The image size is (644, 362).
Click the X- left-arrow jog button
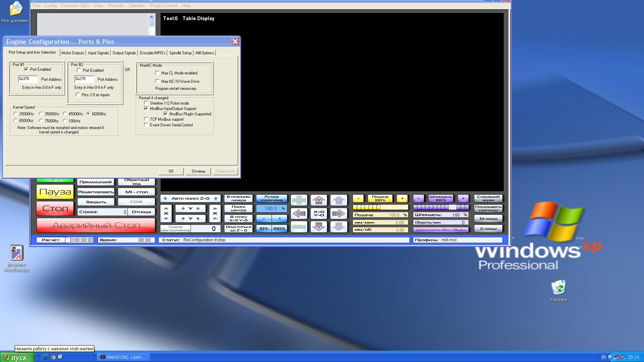coord(299,214)
